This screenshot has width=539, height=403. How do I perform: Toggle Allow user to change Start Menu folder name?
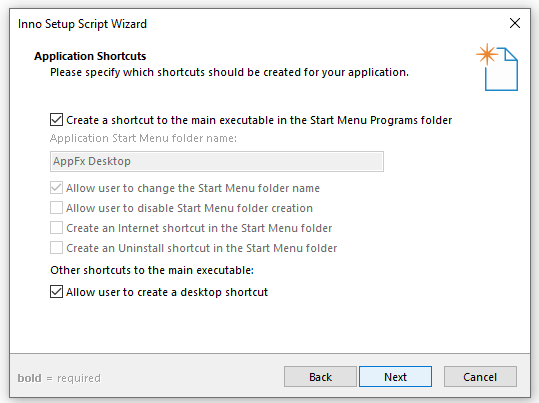pyautogui.click(x=56, y=188)
